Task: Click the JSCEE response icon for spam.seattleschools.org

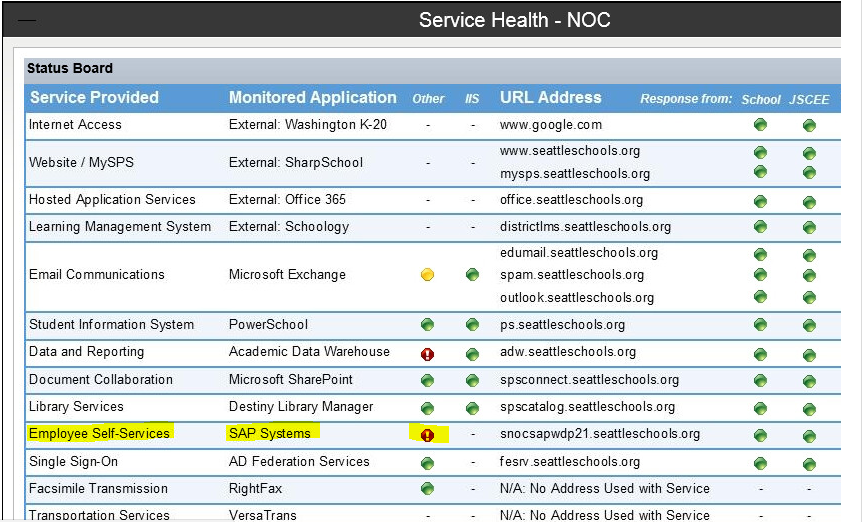Action: 809,275
